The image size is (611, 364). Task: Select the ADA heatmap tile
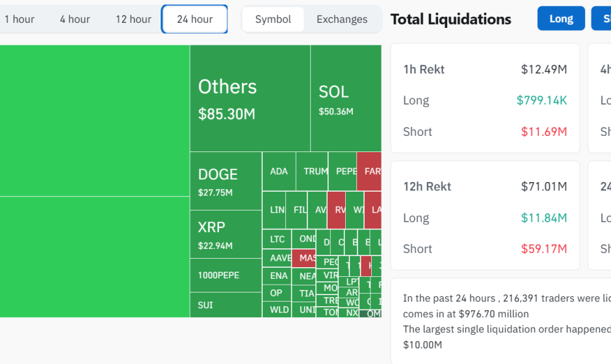278,172
